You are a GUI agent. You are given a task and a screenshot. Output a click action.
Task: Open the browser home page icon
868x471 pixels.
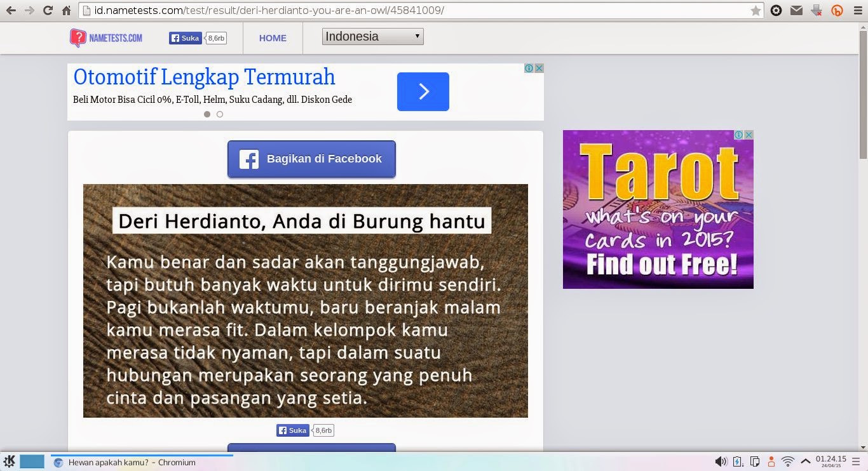point(66,10)
